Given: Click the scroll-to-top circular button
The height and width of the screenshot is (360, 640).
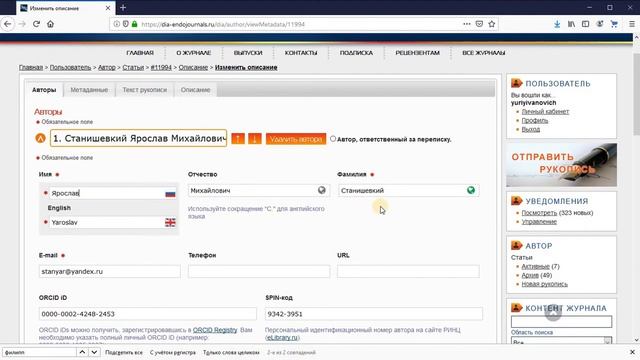Looking at the screenshot, I should tap(553, 313).
